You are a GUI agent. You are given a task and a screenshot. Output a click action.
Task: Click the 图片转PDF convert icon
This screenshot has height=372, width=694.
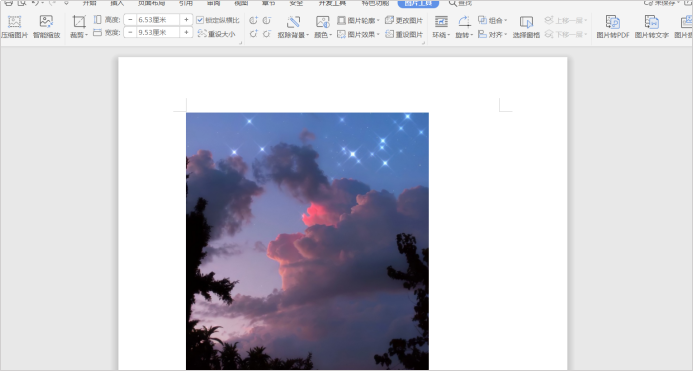[613, 22]
